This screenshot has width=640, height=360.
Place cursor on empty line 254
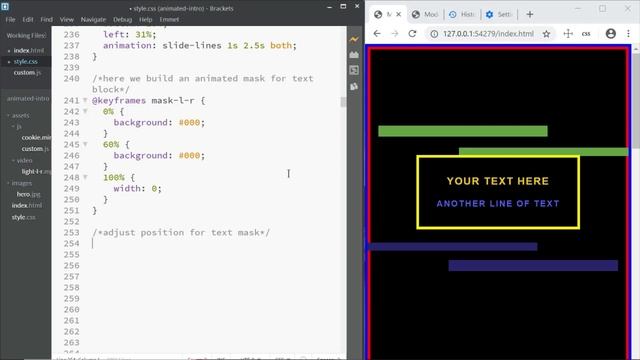coord(218,243)
